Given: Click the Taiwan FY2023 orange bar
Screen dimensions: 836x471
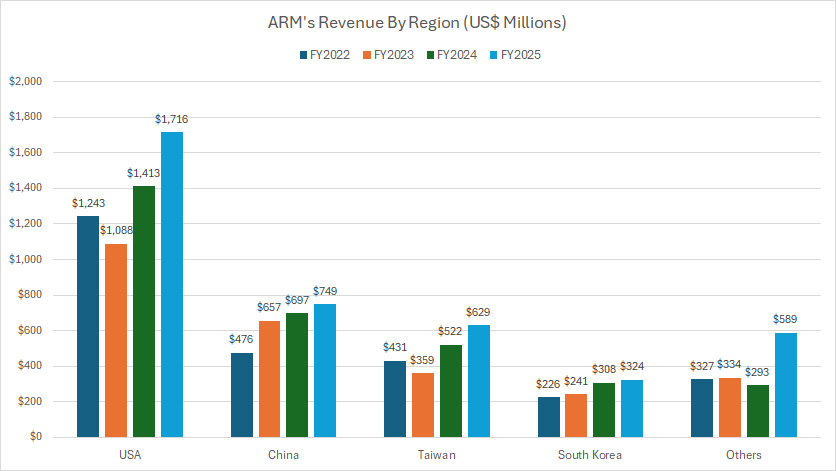Looking at the screenshot, I should click(423, 405).
